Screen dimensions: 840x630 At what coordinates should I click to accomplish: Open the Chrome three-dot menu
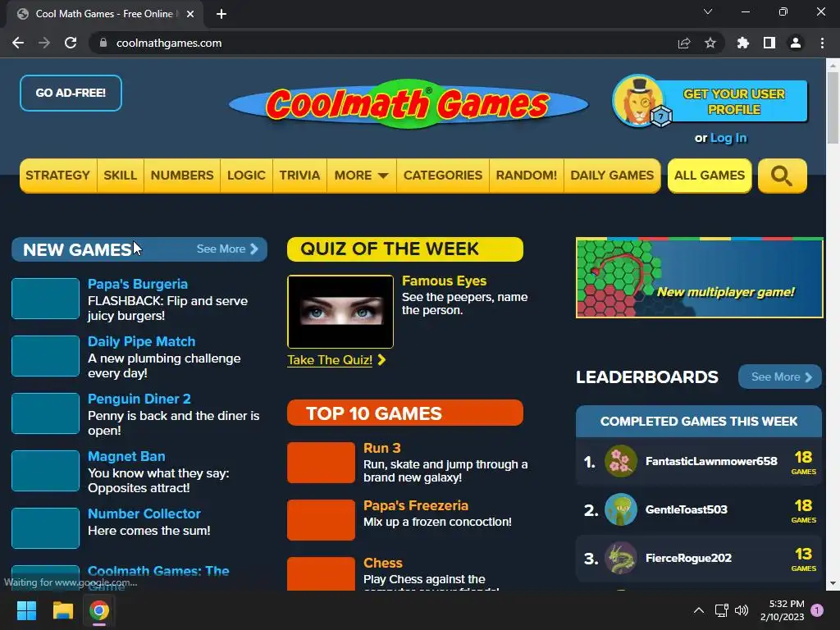pos(822,43)
